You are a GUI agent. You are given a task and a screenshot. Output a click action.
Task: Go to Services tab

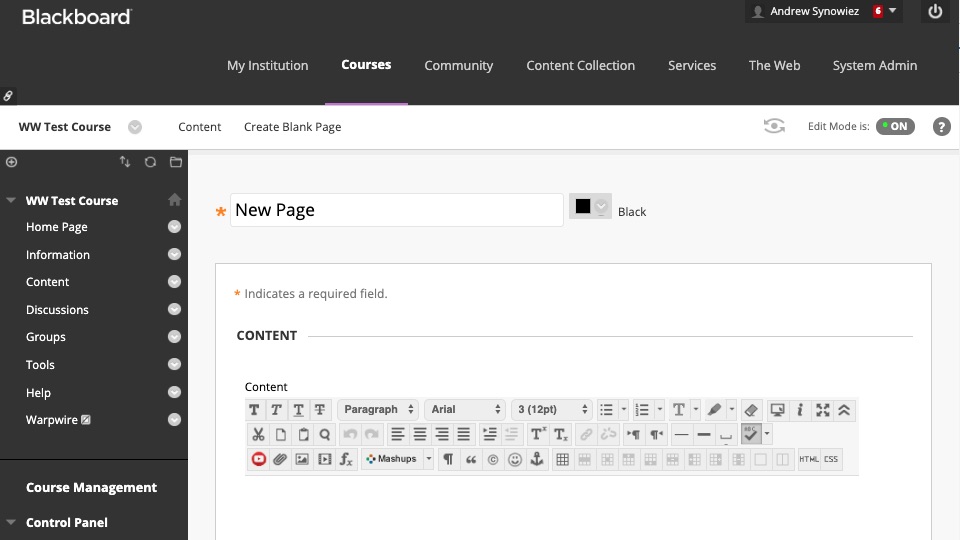click(x=692, y=66)
